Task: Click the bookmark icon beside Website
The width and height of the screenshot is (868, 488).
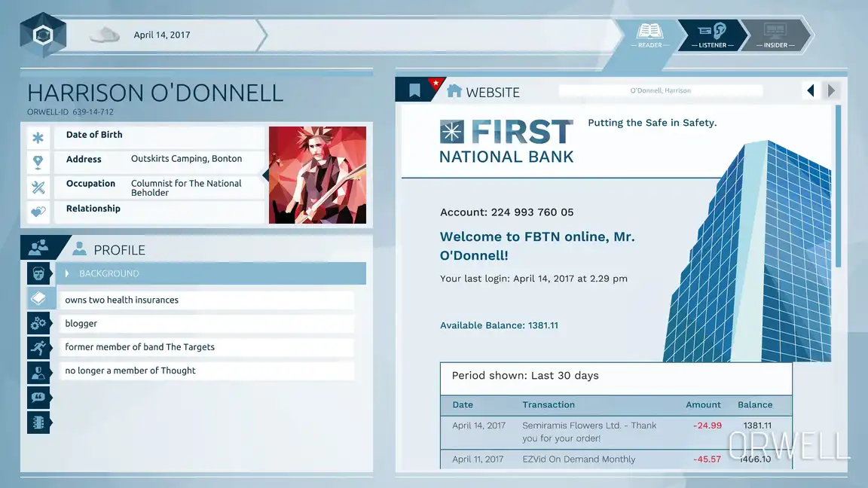Action: [414, 91]
